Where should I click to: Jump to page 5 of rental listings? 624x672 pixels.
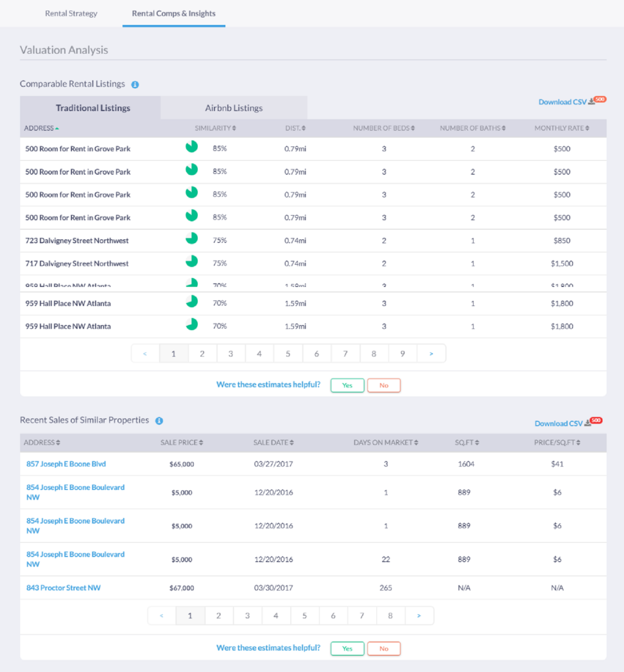[x=288, y=353]
